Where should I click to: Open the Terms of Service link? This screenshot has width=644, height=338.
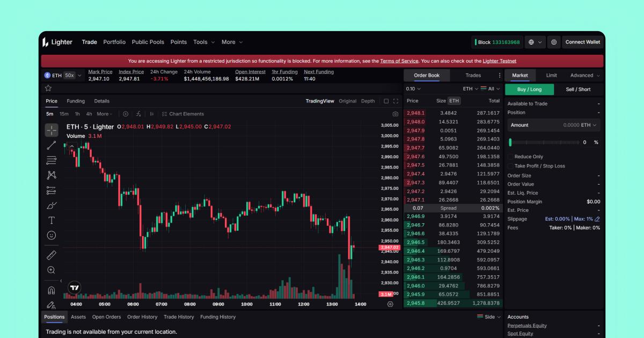(399, 61)
